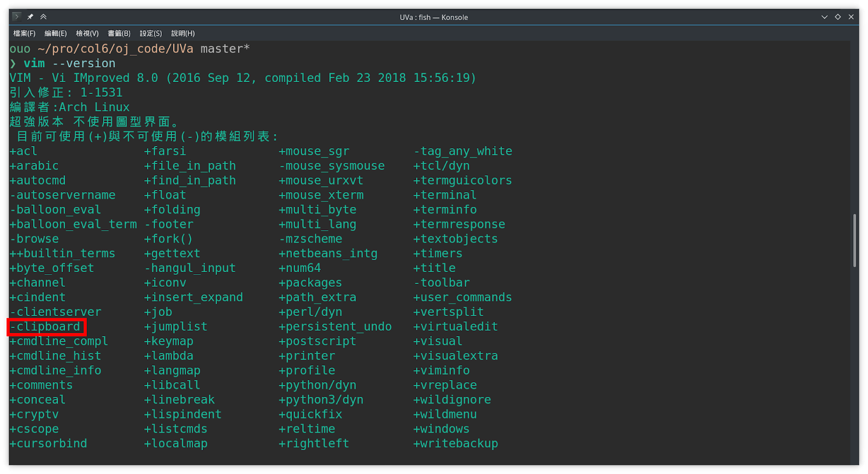Click the +cryptv feature text
Viewport: 868px width, 474px height.
pyautogui.click(x=34, y=415)
